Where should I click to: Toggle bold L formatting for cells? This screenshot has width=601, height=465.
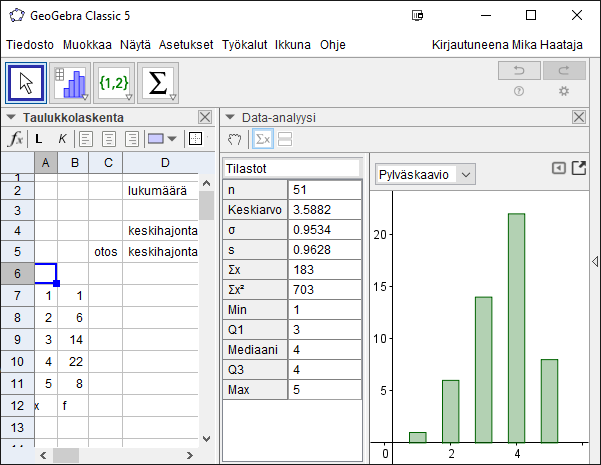[39, 139]
